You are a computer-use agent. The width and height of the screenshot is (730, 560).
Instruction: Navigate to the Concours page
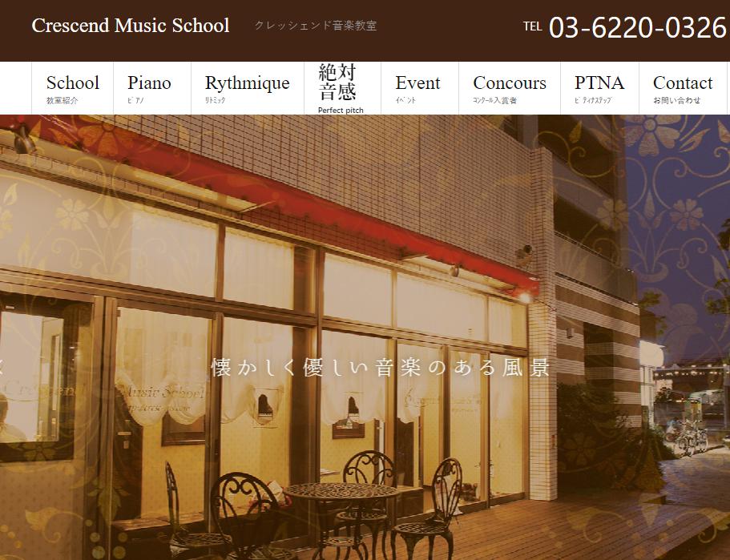pos(510,88)
